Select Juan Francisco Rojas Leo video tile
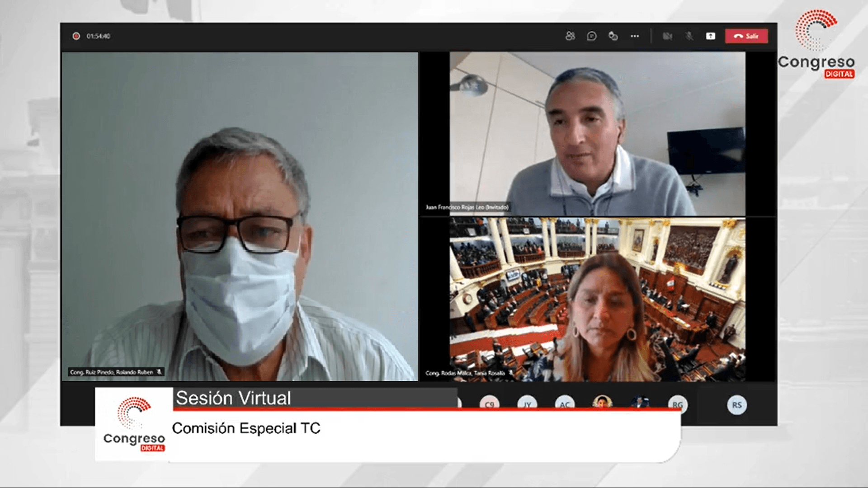Screen dimensions: 868x488 597,134
